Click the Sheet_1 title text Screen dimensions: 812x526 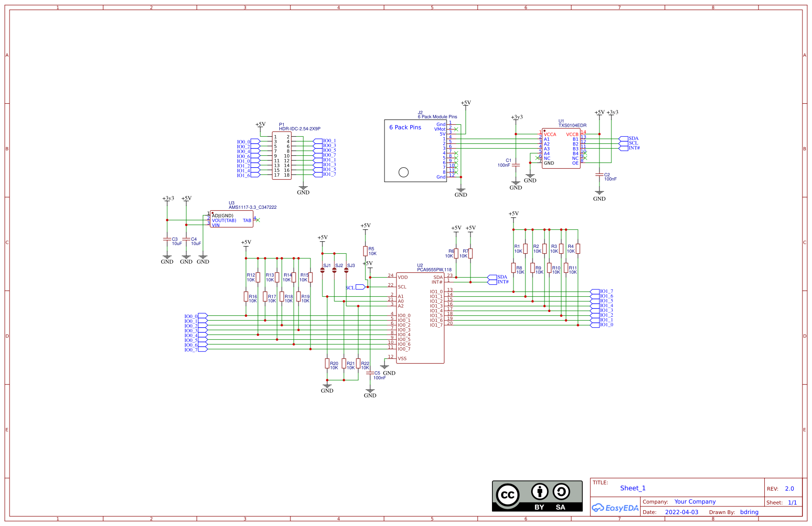[x=633, y=488]
